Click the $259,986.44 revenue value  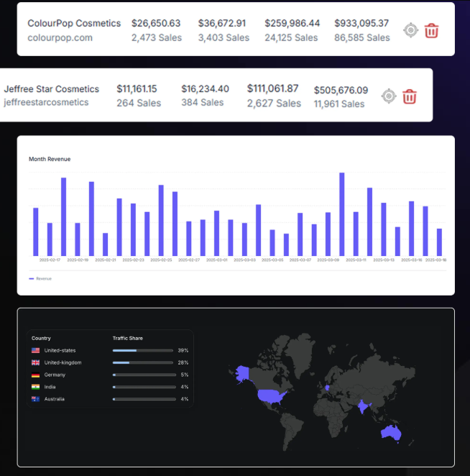click(x=292, y=24)
